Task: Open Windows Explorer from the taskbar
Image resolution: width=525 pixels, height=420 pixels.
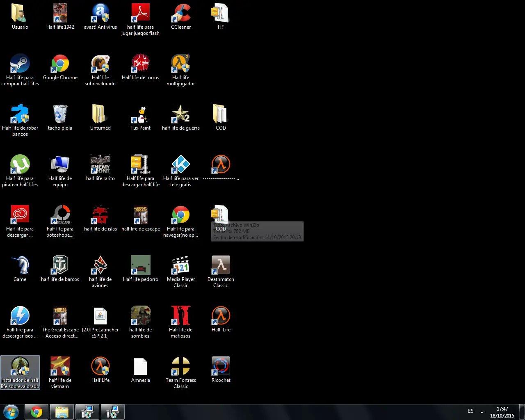Action: coord(62,412)
